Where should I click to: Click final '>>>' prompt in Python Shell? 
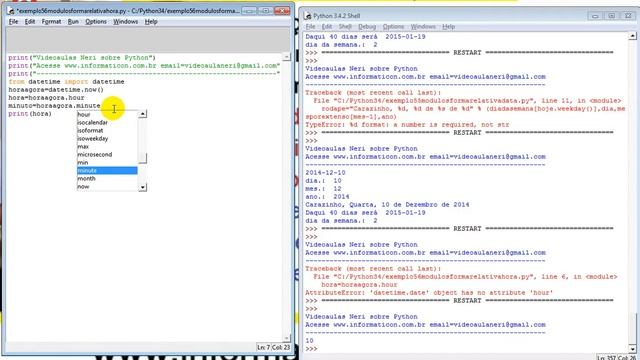[x=311, y=349]
